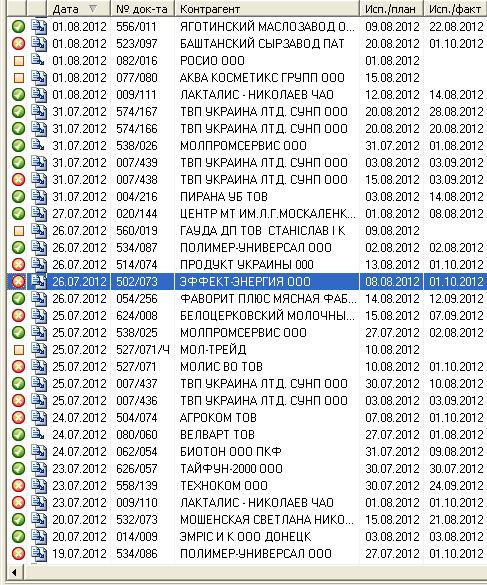Click green status icon for 009/111
487x585 pixels.
18,95
